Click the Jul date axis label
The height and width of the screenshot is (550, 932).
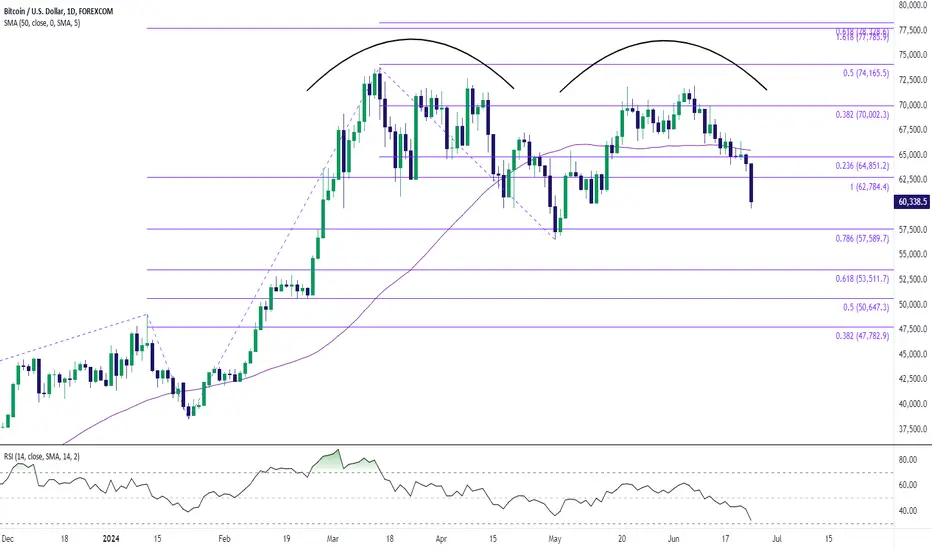tap(777, 539)
